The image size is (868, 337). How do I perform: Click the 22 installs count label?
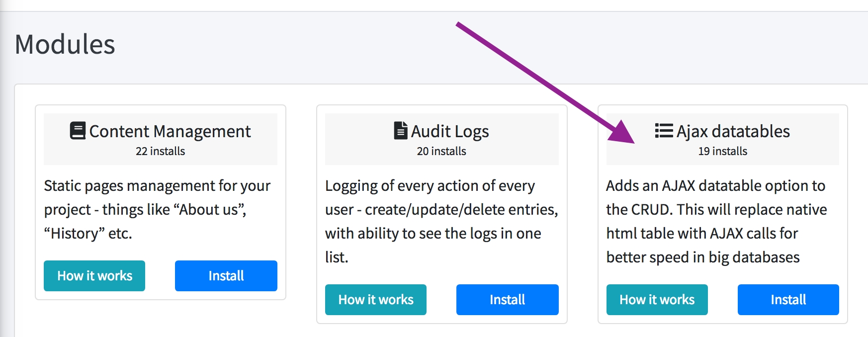tap(160, 151)
